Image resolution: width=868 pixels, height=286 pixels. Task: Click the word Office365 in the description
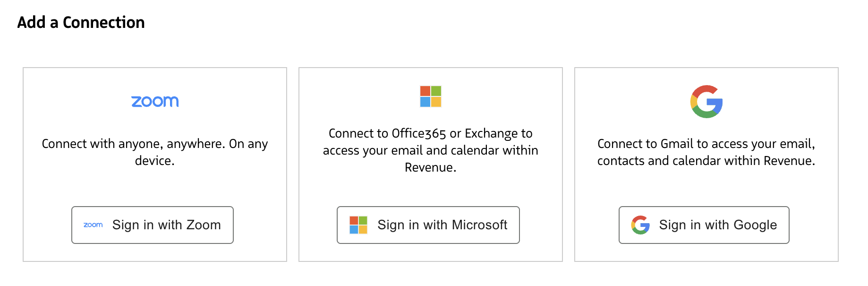pyautogui.click(x=418, y=134)
